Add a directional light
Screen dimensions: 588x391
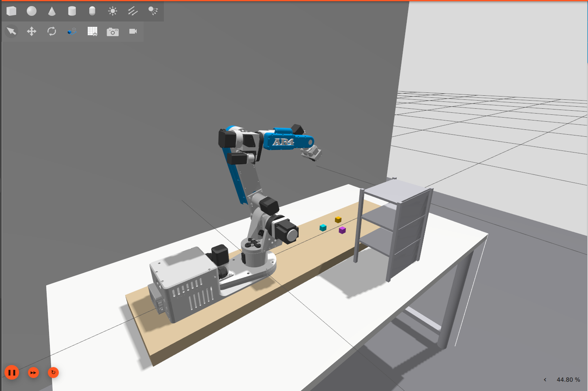(133, 11)
